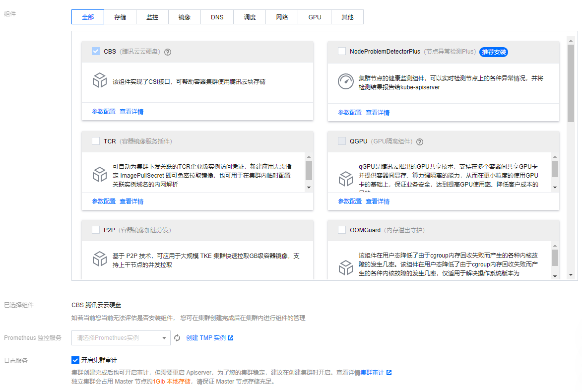Screen dimensions: 582x392
Task: Click the '1Gib 本地存储' orange text
Action: 172,381
